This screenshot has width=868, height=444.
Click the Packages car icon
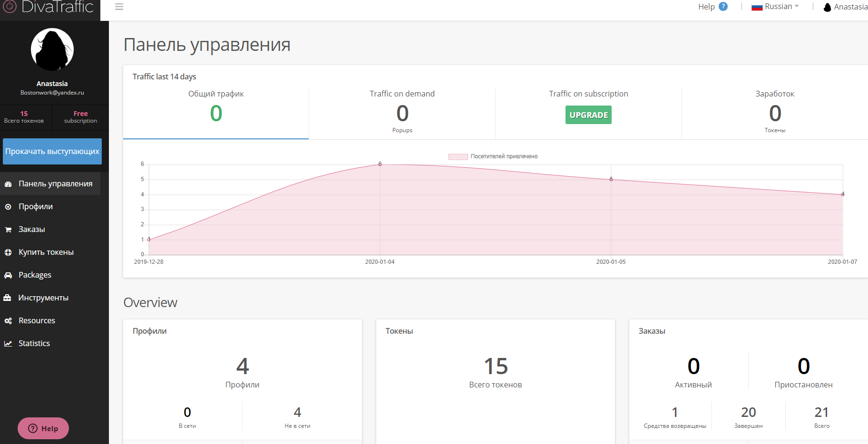(8, 275)
